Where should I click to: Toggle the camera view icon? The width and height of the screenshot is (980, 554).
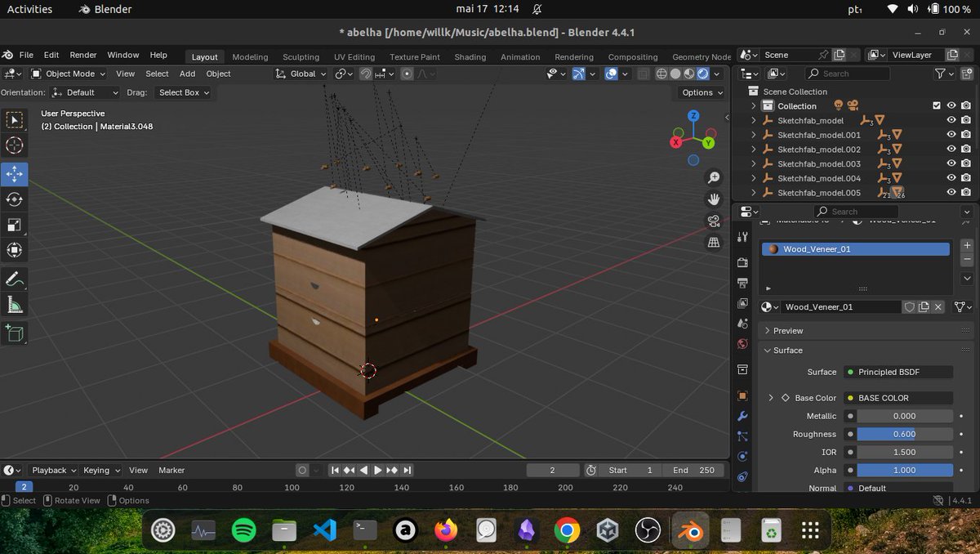(x=714, y=221)
